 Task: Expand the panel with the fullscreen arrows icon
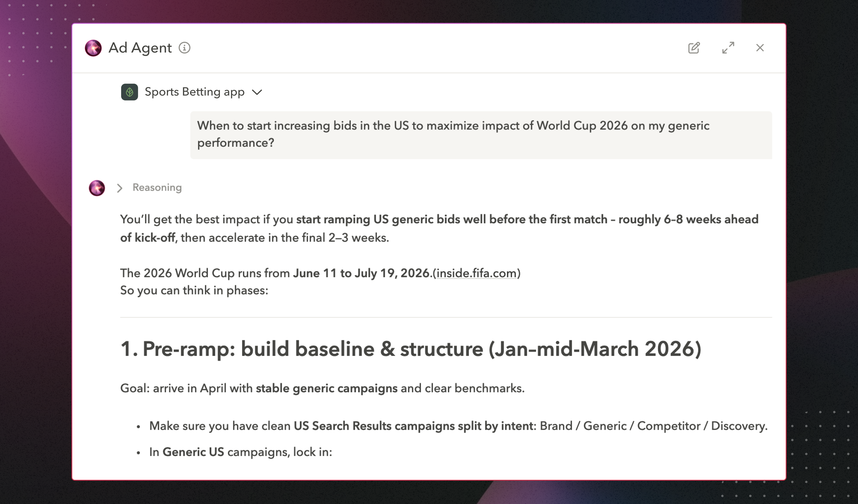point(728,48)
